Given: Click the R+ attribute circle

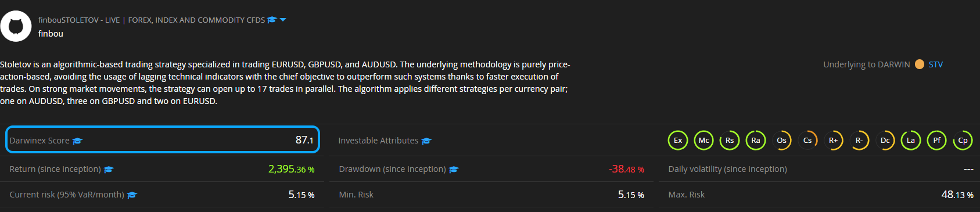Looking at the screenshot, I should pyautogui.click(x=834, y=141).
